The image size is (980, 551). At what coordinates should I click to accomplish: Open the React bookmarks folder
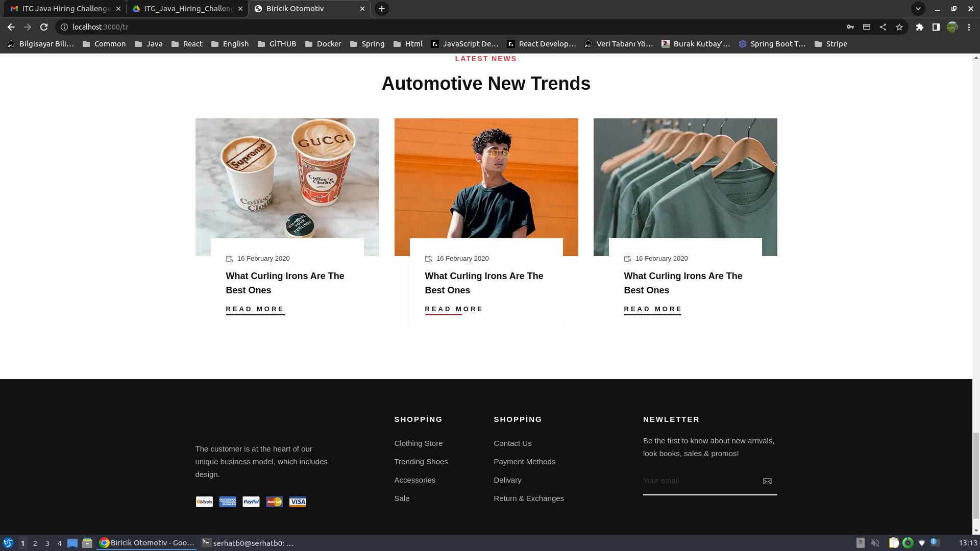click(187, 44)
